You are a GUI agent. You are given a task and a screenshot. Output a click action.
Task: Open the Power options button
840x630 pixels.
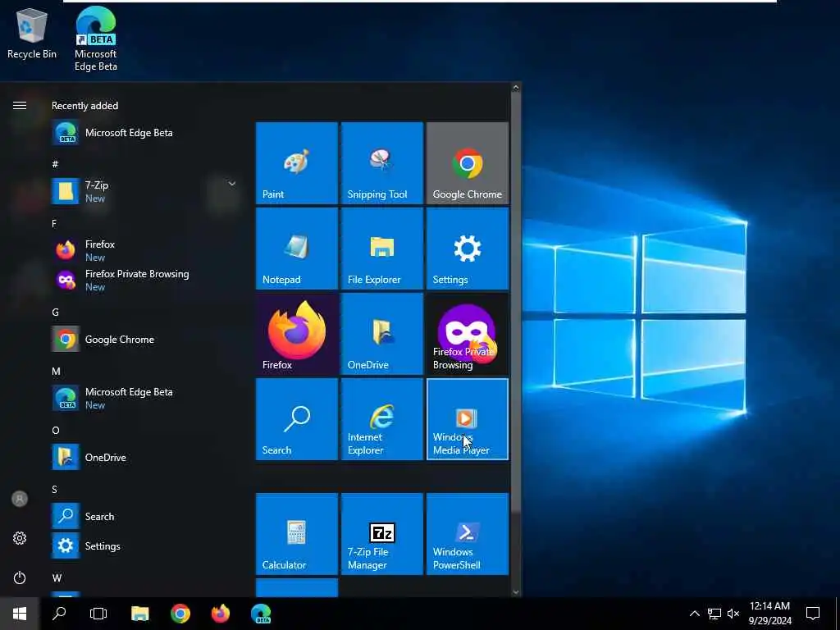click(20, 577)
